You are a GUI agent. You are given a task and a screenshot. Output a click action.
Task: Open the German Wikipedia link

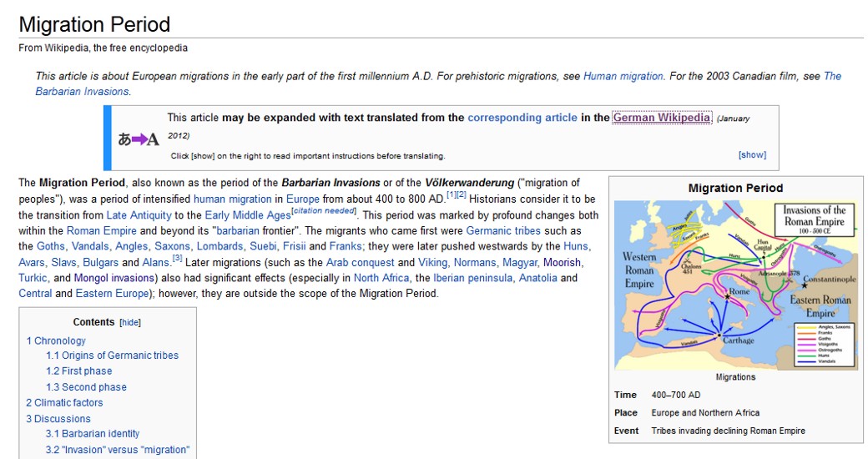[662, 118]
